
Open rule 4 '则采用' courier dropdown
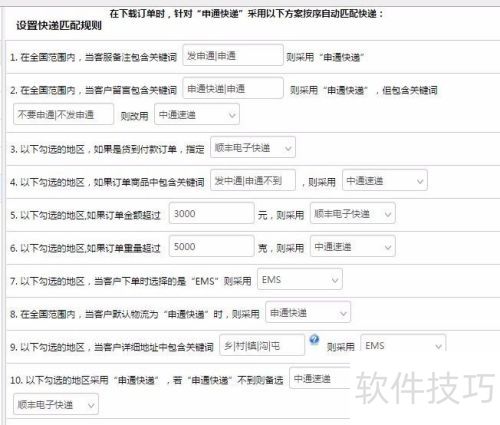(x=385, y=180)
